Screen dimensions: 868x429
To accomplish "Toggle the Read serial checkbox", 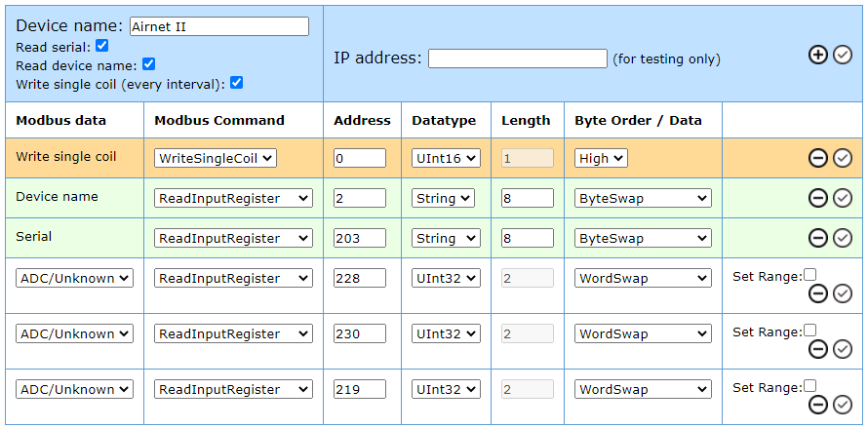I will (101, 46).
